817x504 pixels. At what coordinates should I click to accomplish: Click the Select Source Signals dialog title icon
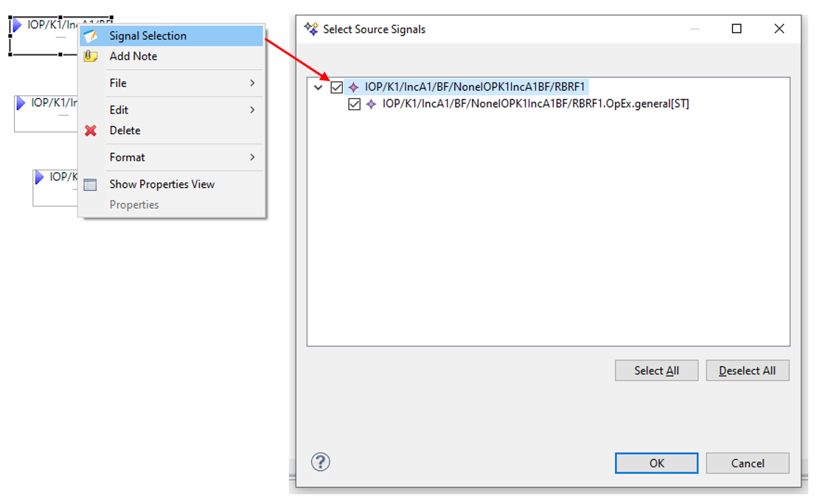coord(311,29)
